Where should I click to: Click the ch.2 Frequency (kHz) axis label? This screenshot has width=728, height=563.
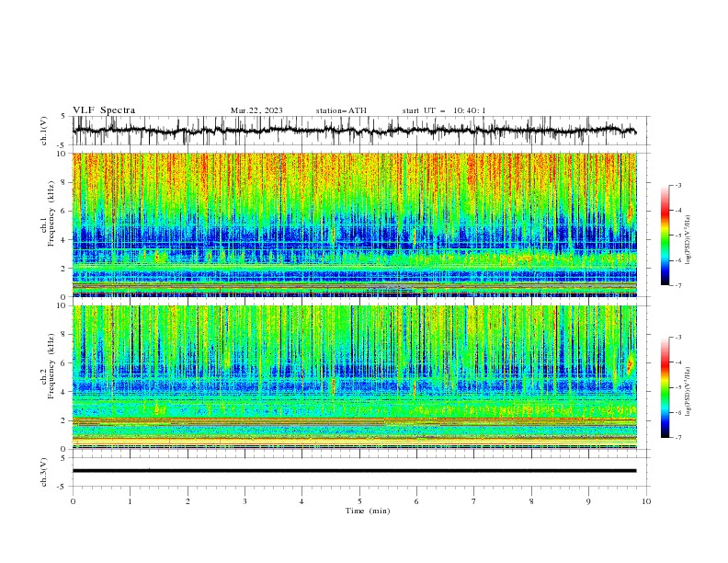(48, 363)
